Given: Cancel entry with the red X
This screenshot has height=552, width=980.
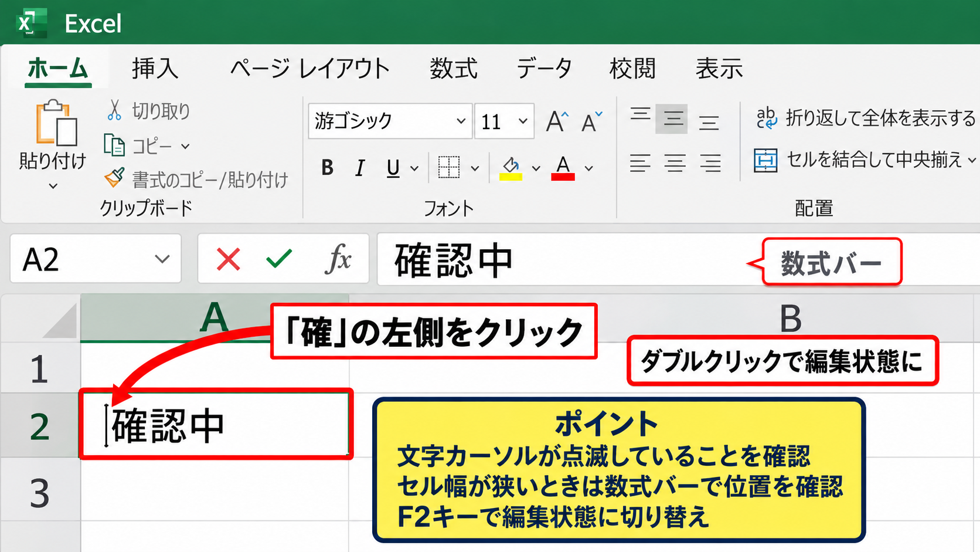Looking at the screenshot, I should [x=228, y=259].
